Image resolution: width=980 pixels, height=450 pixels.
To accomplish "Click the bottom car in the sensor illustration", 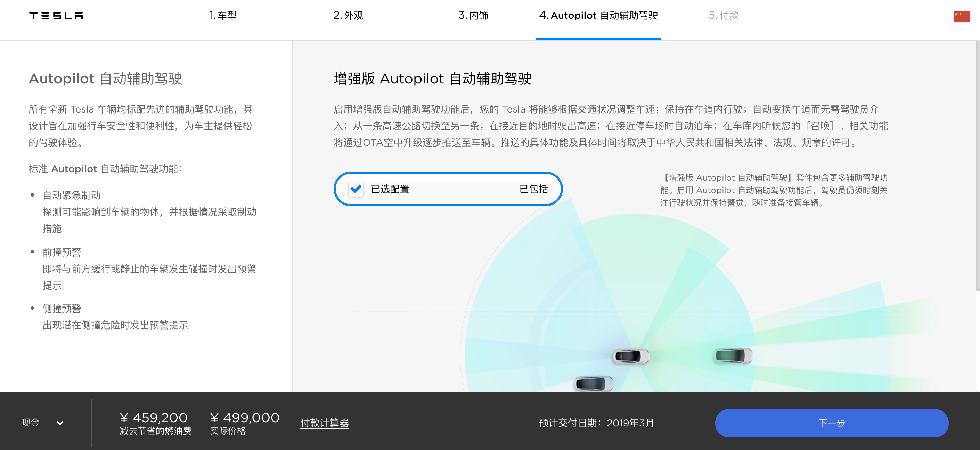I will click(594, 383).
